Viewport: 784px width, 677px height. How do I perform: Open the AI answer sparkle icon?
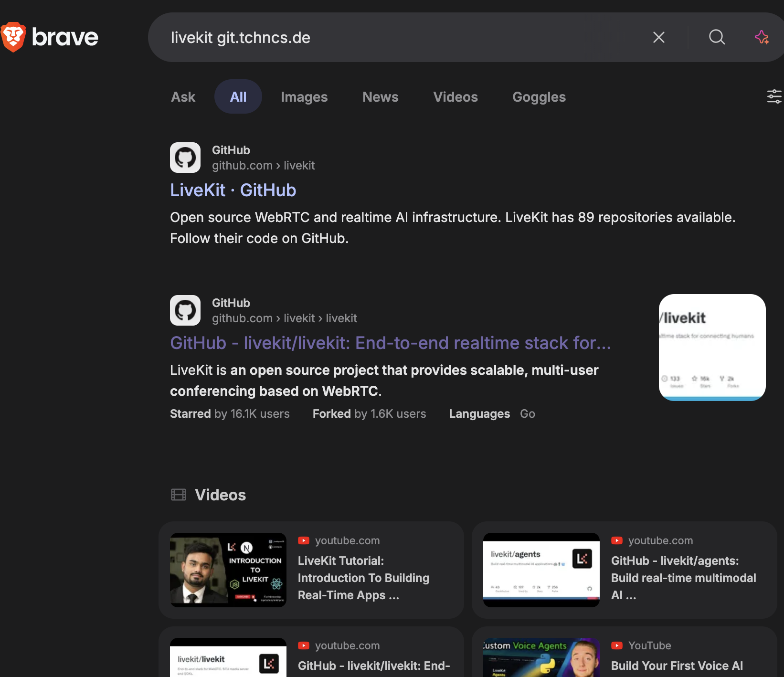(x=762, y=37)
